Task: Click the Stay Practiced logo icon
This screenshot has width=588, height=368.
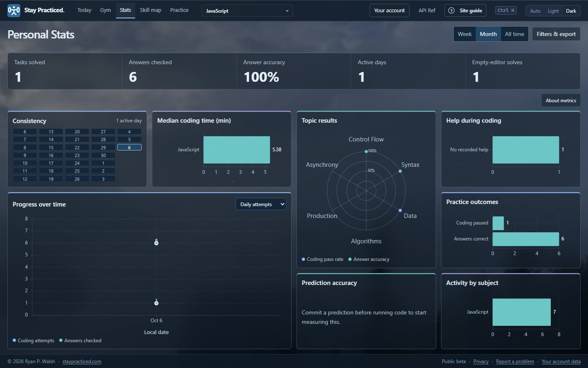Action: [x=14, y=10]
